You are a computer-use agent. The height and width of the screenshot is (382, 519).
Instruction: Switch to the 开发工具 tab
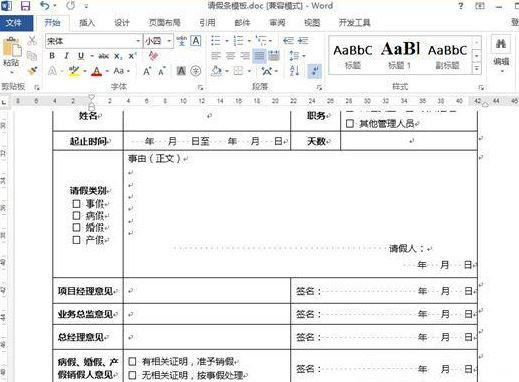click(354, 23)
